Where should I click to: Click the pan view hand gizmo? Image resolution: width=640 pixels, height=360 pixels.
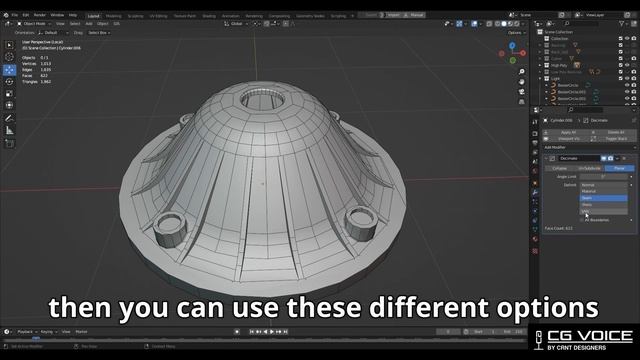click(522, 82)
